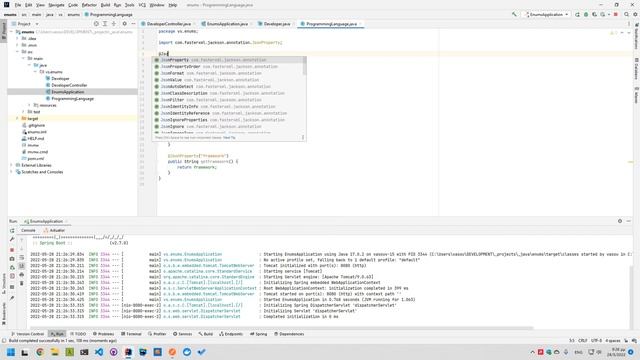Image resolution: width=640 pixels, height=360 pixels.
Task: Open File Explorer from the taskbar
Action: (54, 352)
